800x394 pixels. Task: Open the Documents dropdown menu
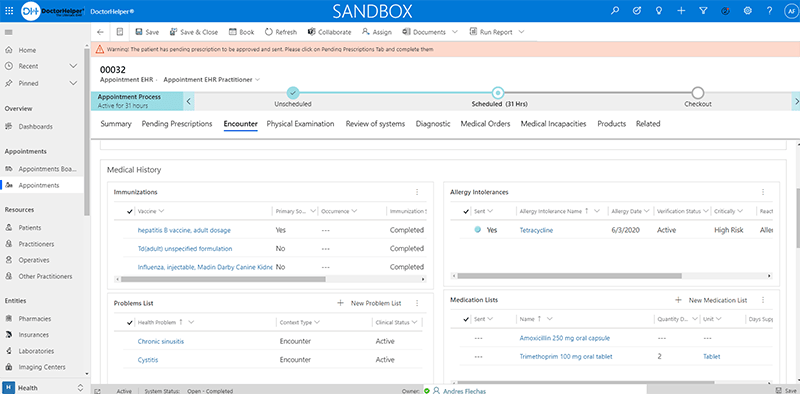point(455,32)
